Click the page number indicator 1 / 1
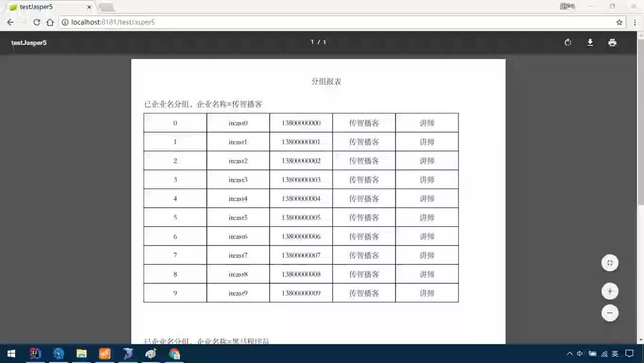This screenshot has width=644, height=363. click(x=318, y=42)
